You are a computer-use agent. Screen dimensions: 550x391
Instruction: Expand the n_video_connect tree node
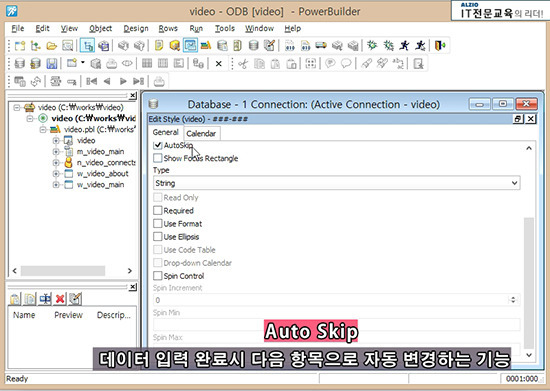(x=56, y=163)
